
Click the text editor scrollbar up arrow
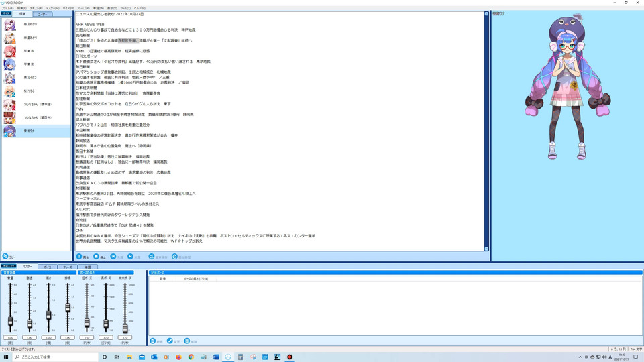[487, 14]
